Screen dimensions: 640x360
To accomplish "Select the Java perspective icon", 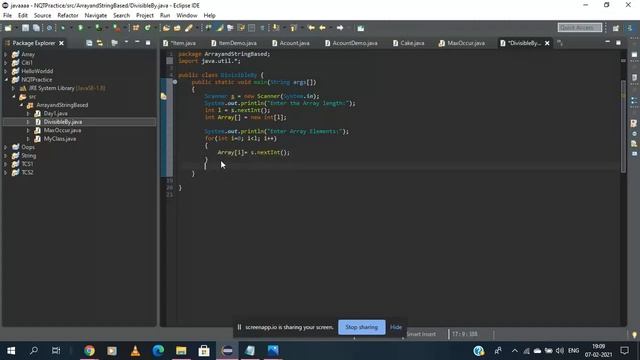I will click(x=629, y=28).
